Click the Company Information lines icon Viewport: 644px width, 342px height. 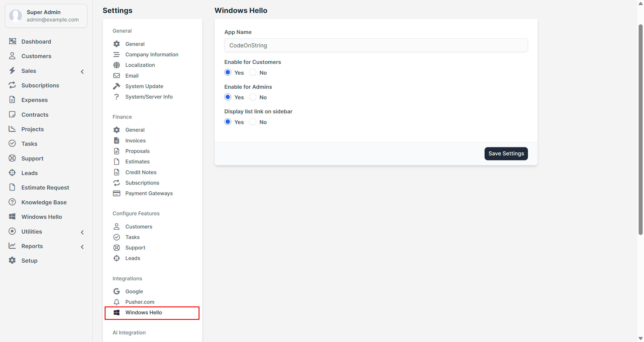[x=117, y=55]
